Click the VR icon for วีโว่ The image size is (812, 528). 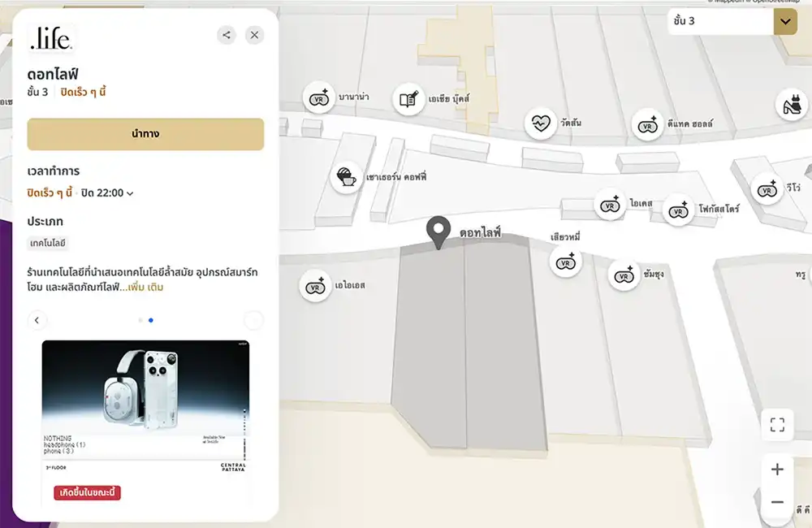coord(767,189)
